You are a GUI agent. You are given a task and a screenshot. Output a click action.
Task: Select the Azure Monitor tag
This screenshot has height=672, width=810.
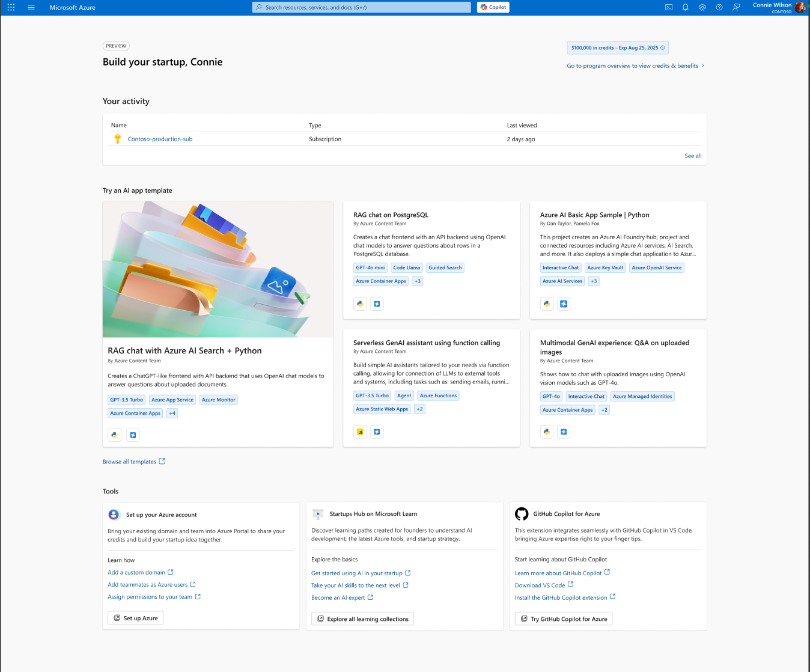click(x=219, y=400)
